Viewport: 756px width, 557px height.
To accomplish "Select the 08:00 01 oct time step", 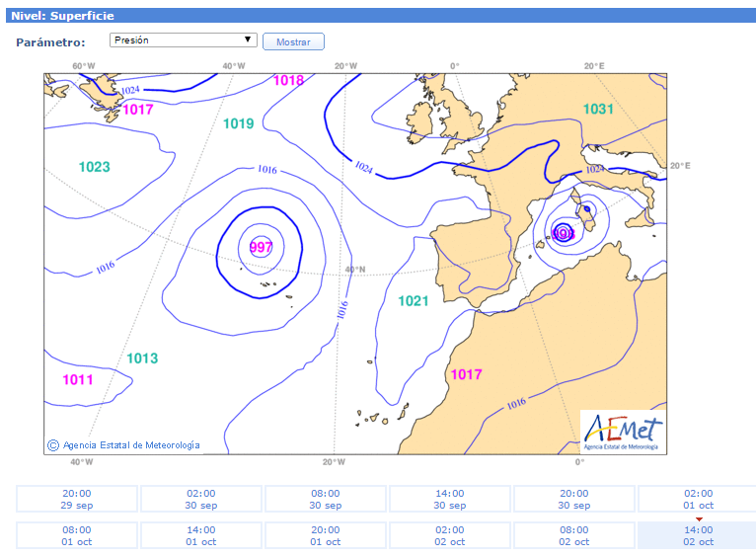I will coord(77,535).
